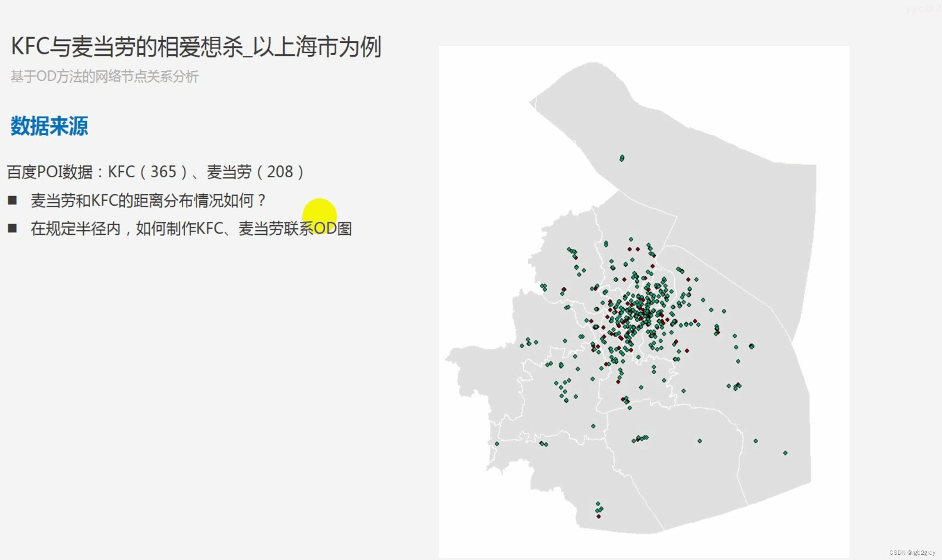Click the isolated POI marker on Chongming island
Screen dimensions: 942x560
point(622,158)
